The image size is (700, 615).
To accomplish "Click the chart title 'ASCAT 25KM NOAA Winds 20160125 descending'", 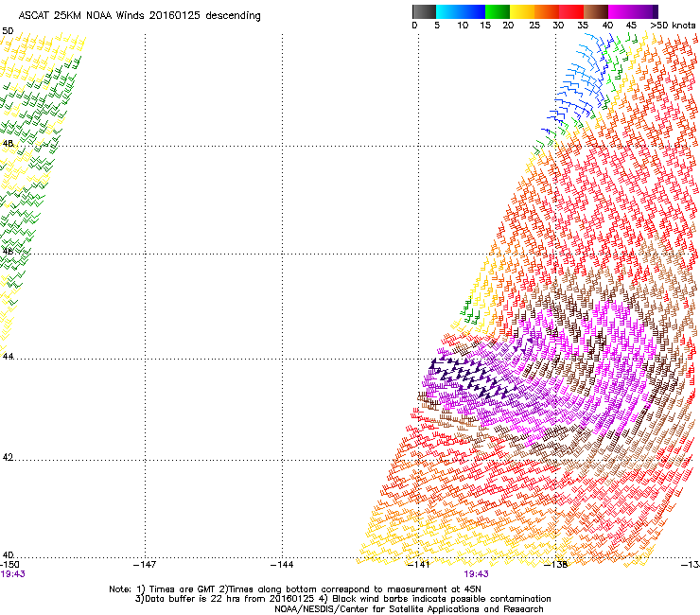I will (139, 16).
